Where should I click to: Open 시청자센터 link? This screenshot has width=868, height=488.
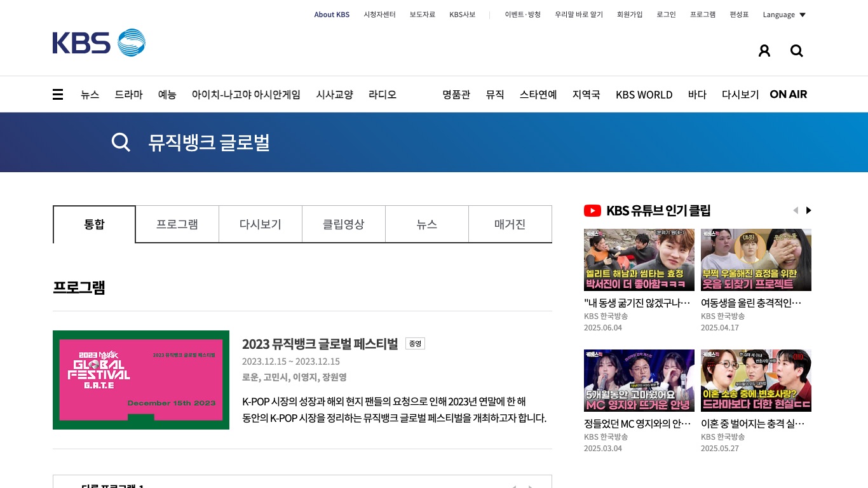point(380,15)
